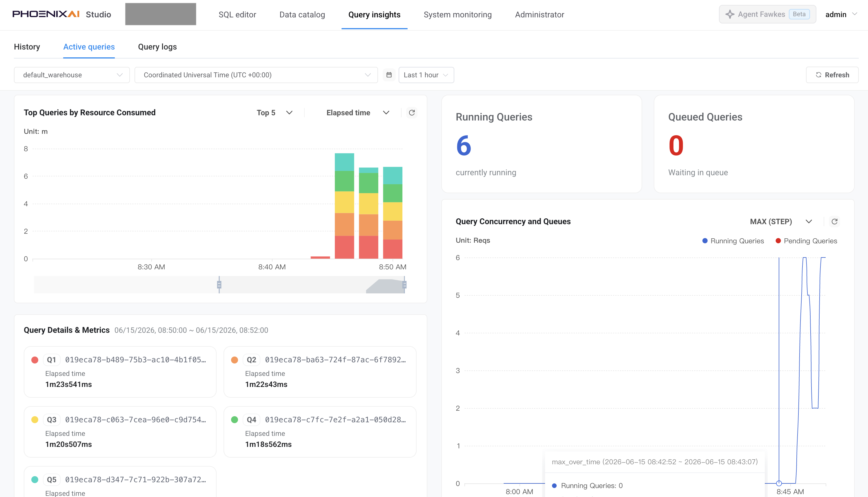This screenshot has width=868, height=497.
Task: Click the Refresh button
Action: coord(832,75)
